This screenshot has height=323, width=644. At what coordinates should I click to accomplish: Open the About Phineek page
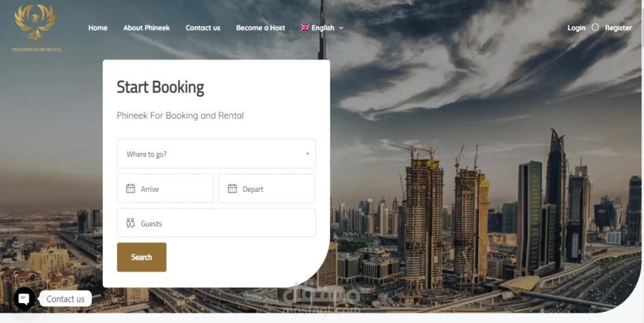point(147,28)
